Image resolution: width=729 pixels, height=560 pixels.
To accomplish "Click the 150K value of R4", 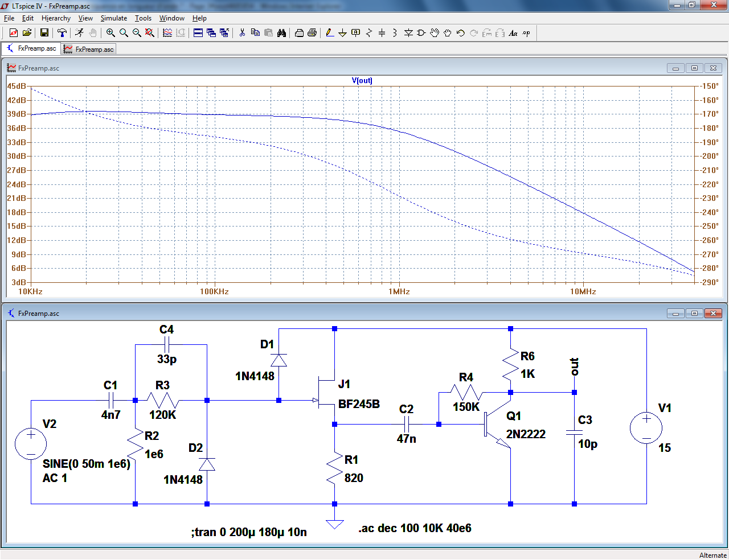I will (466, 407).
